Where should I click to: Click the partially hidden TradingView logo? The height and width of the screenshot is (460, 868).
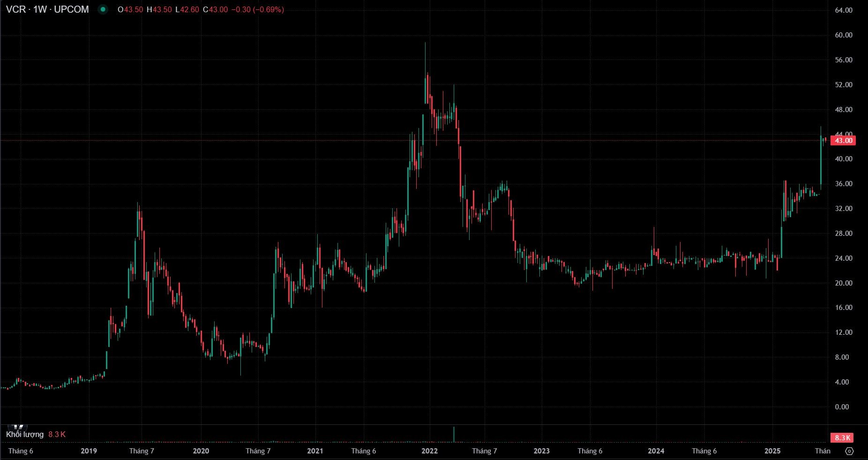pyautogui.click(x=19, y=427)
